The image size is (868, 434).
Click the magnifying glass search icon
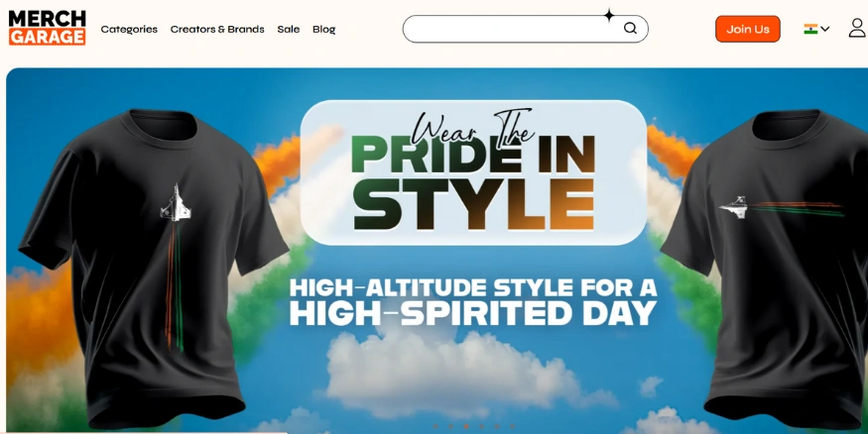(x=630, y=28)
